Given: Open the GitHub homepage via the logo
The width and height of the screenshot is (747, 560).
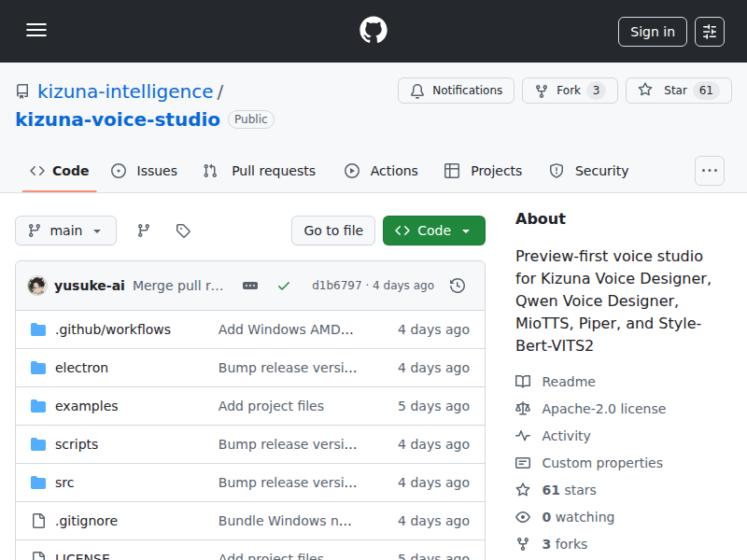Looking at the screenshot, I should (x=373, y=30).
